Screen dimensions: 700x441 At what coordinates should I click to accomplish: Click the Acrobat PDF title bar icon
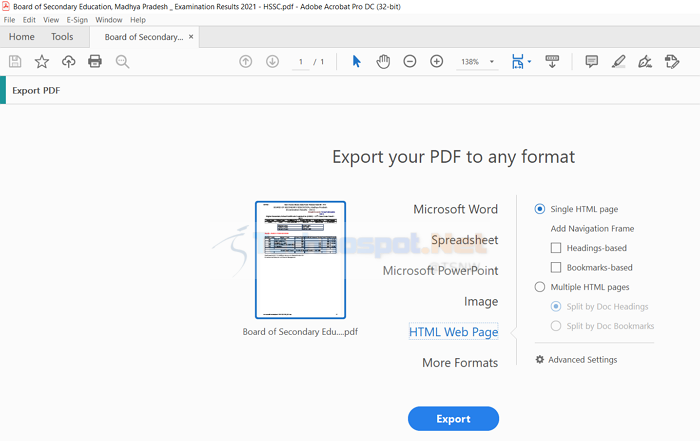tap(6, 6)
